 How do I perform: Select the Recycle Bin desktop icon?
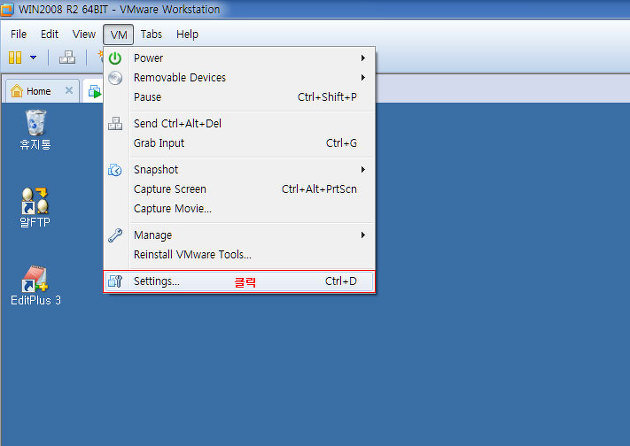(35, 130)
